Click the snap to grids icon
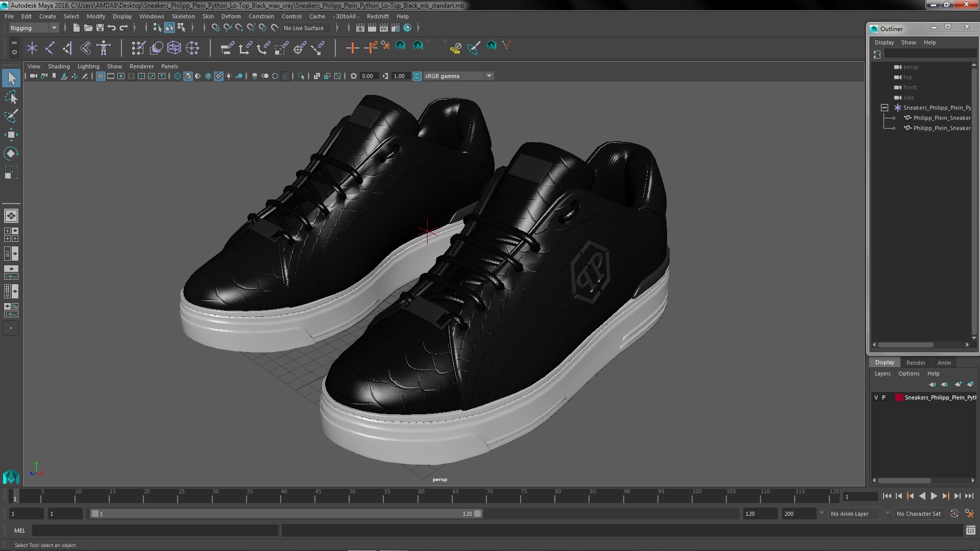 coord(215,28)
